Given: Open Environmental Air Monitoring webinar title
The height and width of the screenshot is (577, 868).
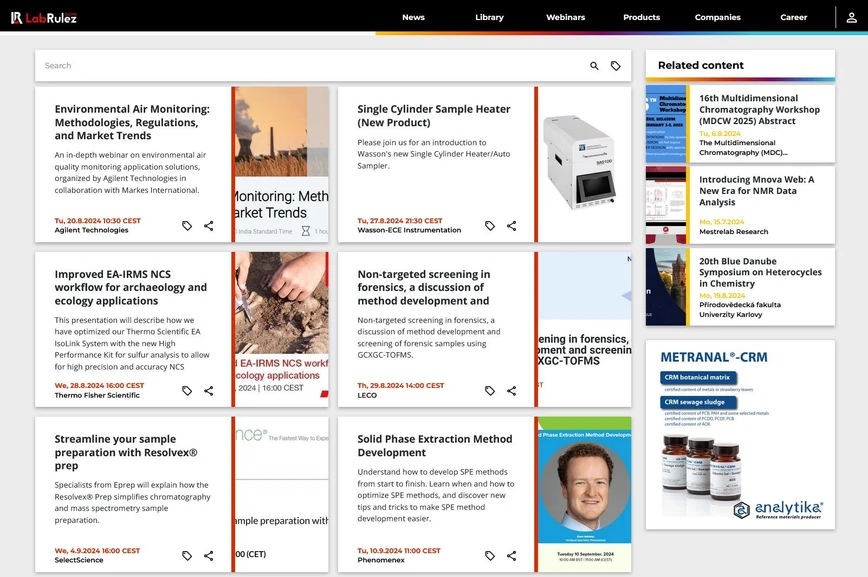Looking at the screenshot, I should pyautogui.click(x=132, y=122).
